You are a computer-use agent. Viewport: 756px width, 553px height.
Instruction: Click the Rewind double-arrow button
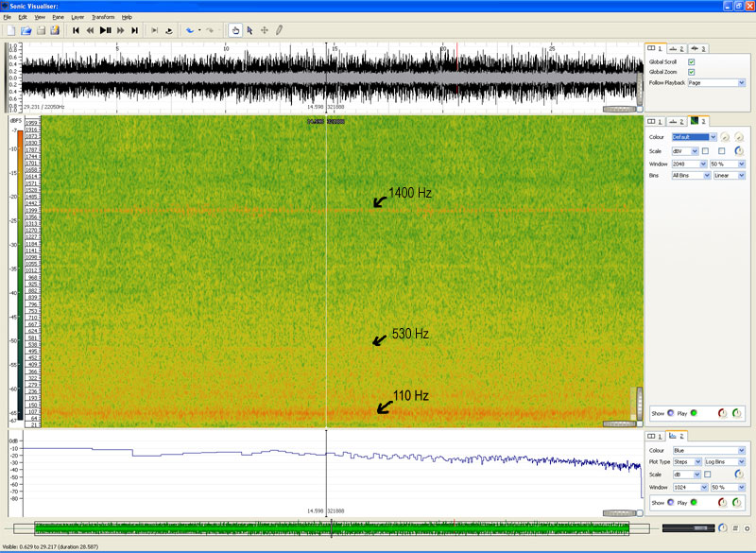point(90,30)
